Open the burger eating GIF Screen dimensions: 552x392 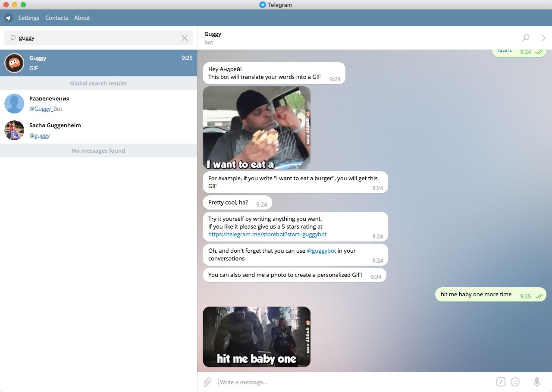pyautogui.click(x=257, y=128)
